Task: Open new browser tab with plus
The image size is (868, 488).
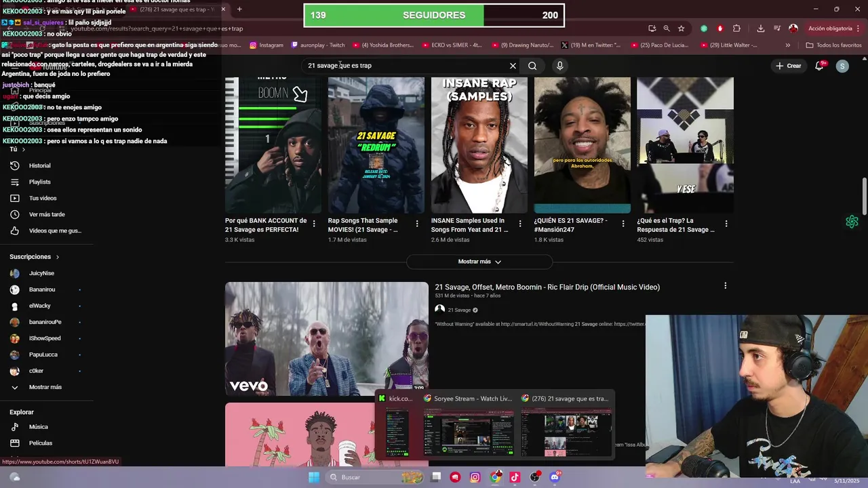Action: pos(239,9)
